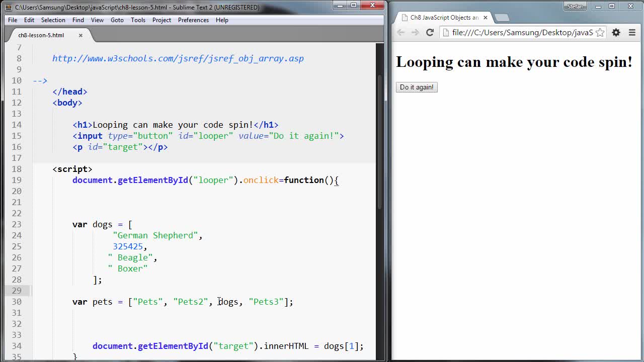Click the "German Shepherd" string

click(x=155, y=235)
